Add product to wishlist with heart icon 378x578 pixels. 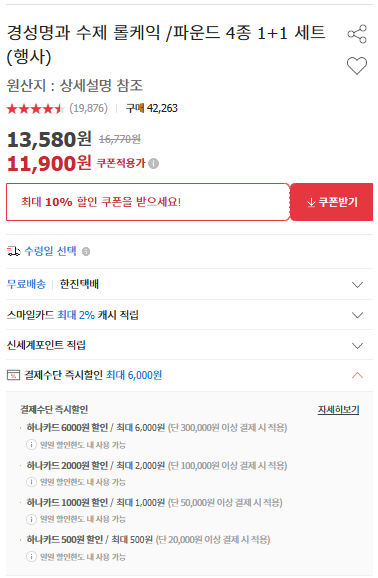[357, 66]
